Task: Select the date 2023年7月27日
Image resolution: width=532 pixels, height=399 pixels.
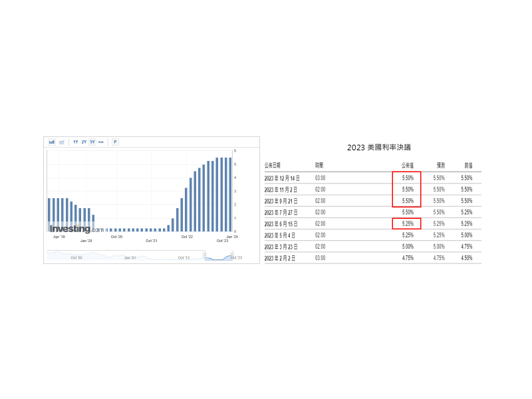Action: click(x=281, y=212)
